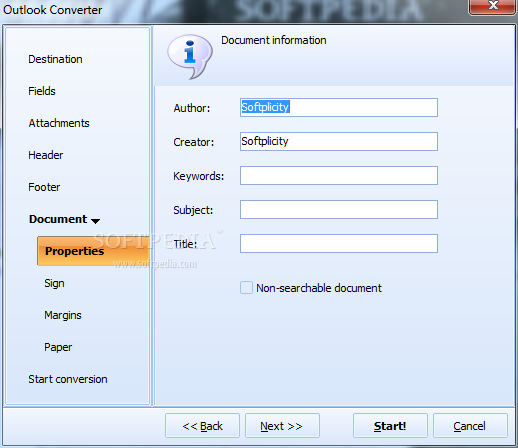This screenshot has height=448, width=518.
Task: Open the Footer settings
Action: tap(44, 187)
